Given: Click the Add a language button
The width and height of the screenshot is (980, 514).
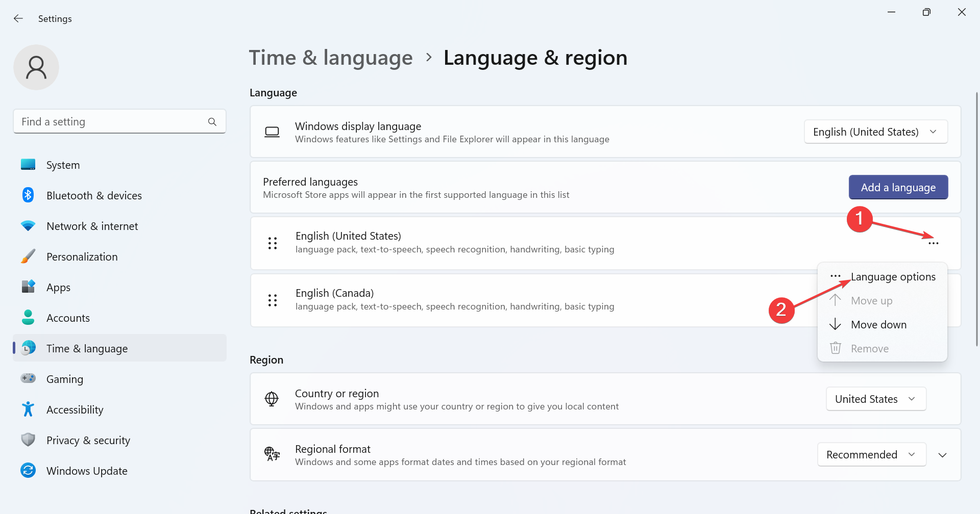Looking at the screenshot, I should click(898, 188).
